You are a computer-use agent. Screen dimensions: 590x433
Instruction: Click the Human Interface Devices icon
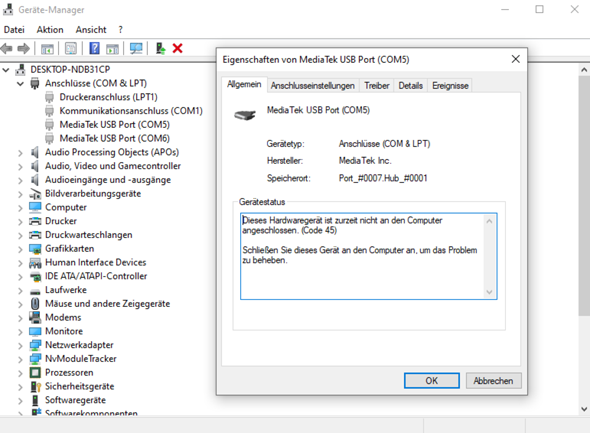coord(35,263)
